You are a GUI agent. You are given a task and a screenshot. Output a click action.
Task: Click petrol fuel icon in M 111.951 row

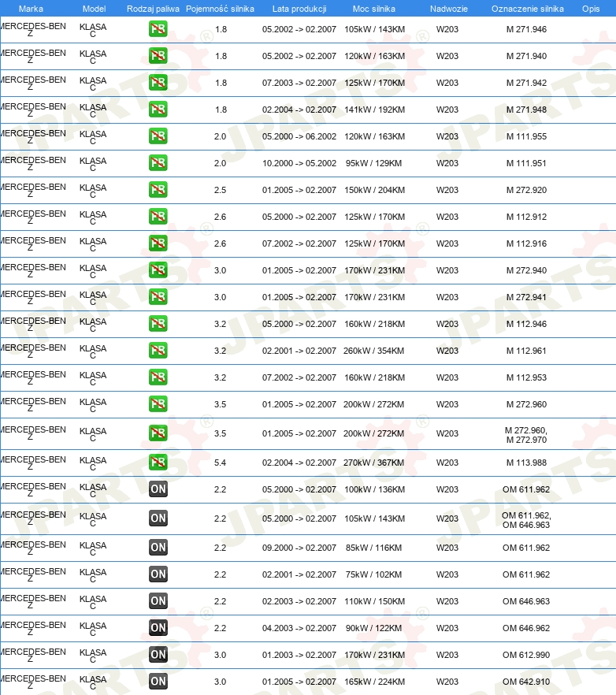tap(158, 162)
